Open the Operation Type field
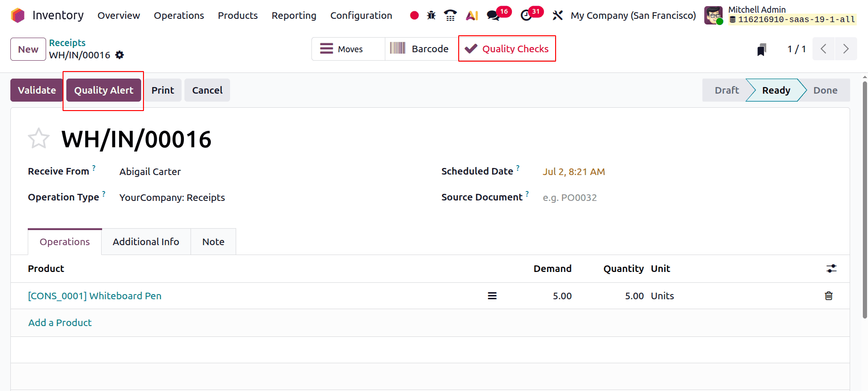Image resolution: width=868 pixels, height=391 pixels. pos(172,198)
